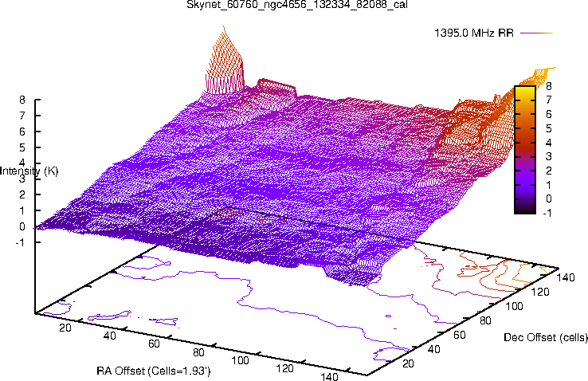Click the plot title Skynet_60760_ngc4656_132334_82088_cal

[297, 5]
